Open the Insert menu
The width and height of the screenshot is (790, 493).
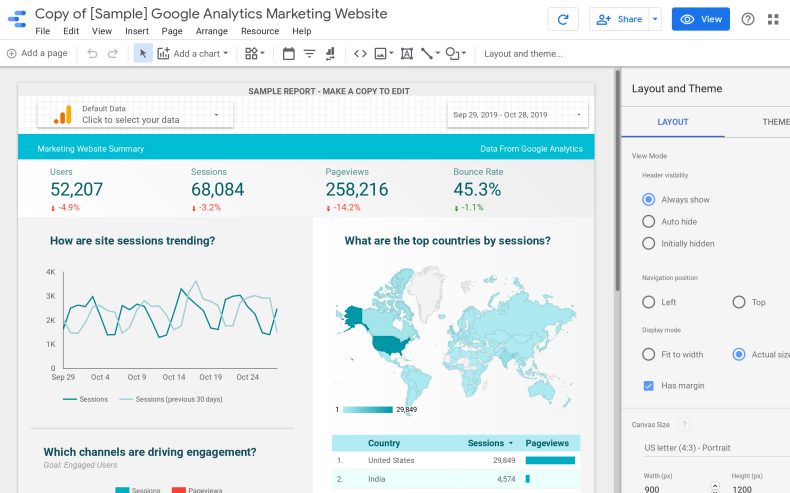point(137,31)
